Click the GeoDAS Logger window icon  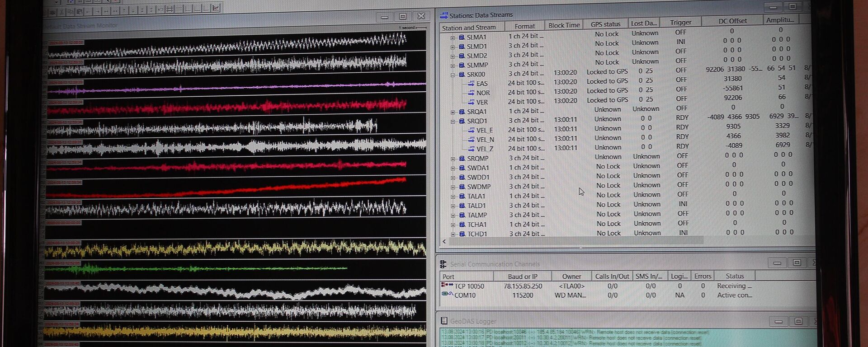[x=444, y=321]
